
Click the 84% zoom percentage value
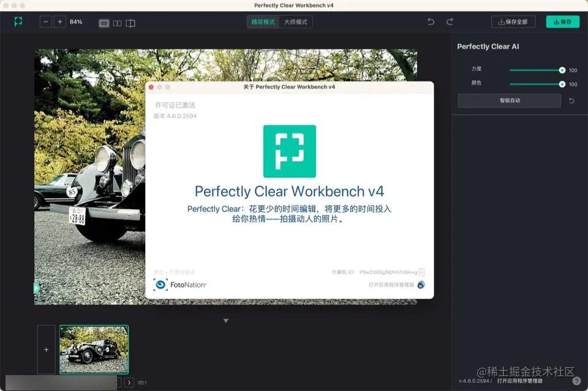click(76, 22)
